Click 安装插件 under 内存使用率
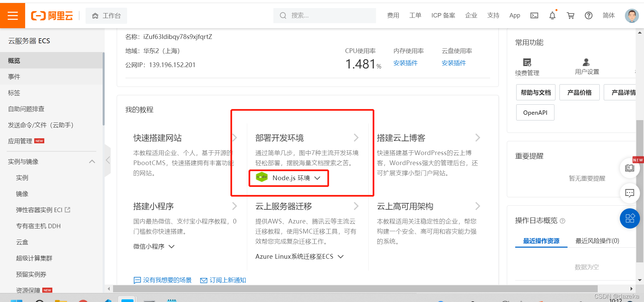This screenshot has width=644, height=302. 406,63
